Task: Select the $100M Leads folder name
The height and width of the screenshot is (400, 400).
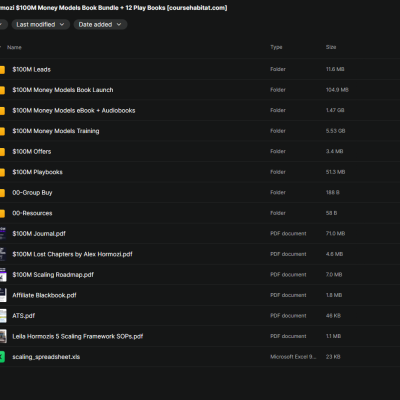Action: [32, 70]
